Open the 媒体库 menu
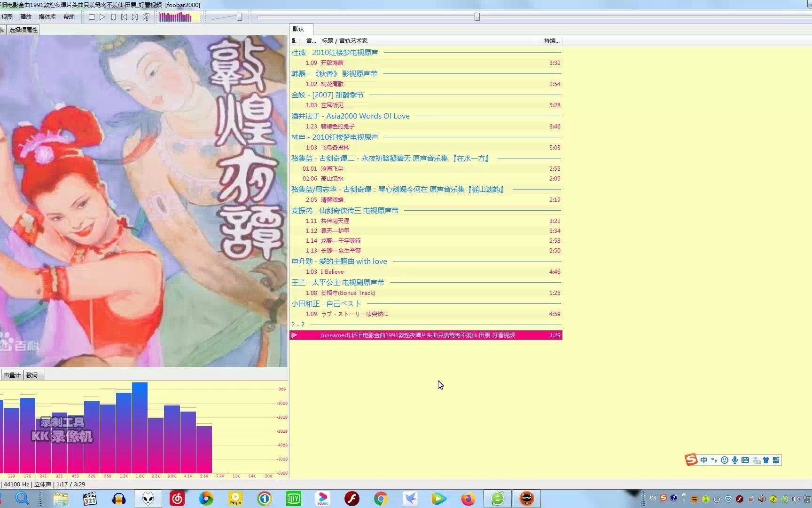 pyautogui.click(x=47, y=17)
